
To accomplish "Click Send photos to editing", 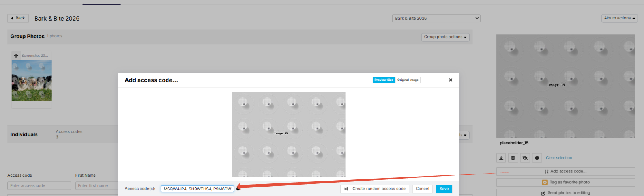I will click(565, 193).
